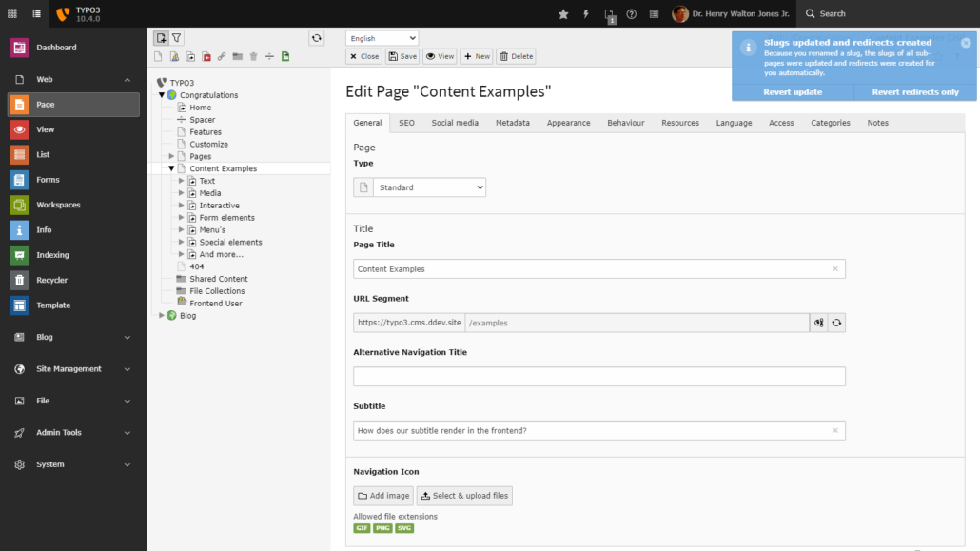Image resolution: width=980 pixels, height=551 pixels.
Task: Open the page tree filter
Action: 176,37
